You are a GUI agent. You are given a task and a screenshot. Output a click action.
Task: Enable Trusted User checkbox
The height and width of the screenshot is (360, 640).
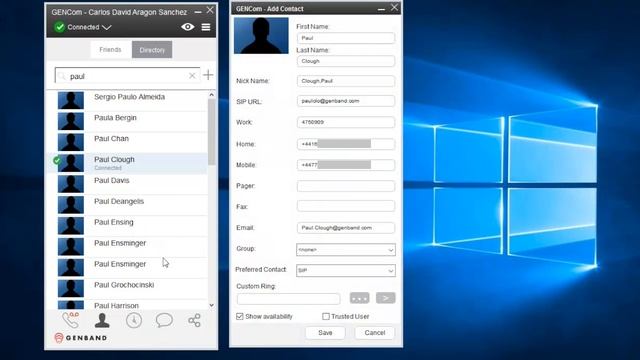(x=326, y=316)
